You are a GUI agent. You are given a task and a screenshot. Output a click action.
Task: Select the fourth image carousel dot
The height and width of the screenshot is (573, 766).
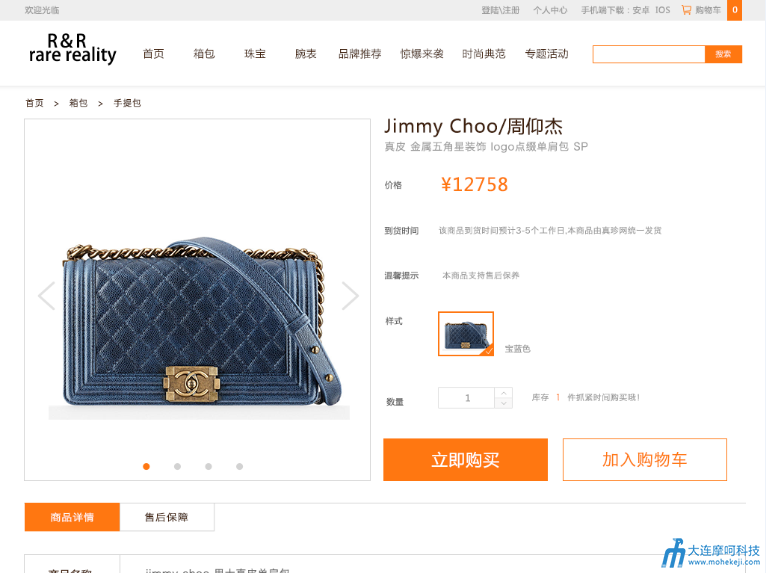tap(239, 467)
